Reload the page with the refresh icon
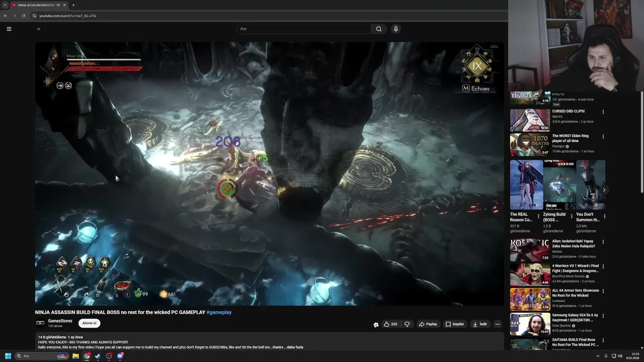Viewport: 644px width, 362px height. point(23,16)
